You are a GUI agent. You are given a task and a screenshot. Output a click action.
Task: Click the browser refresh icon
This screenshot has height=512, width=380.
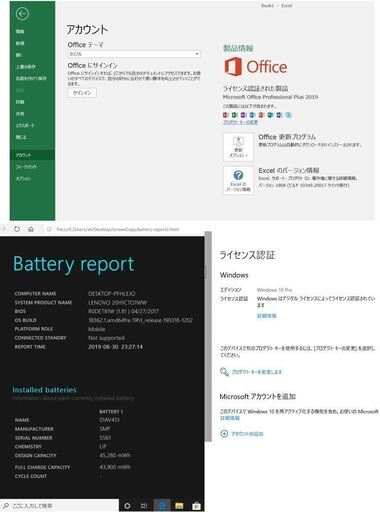(x=17, y=229)
